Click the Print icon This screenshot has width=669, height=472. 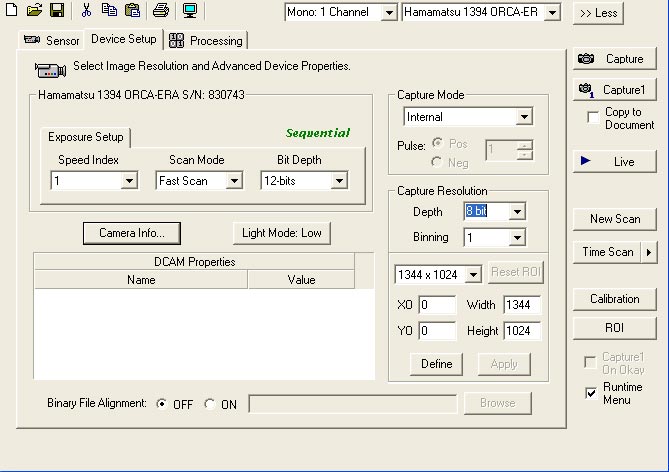[160, 11]
